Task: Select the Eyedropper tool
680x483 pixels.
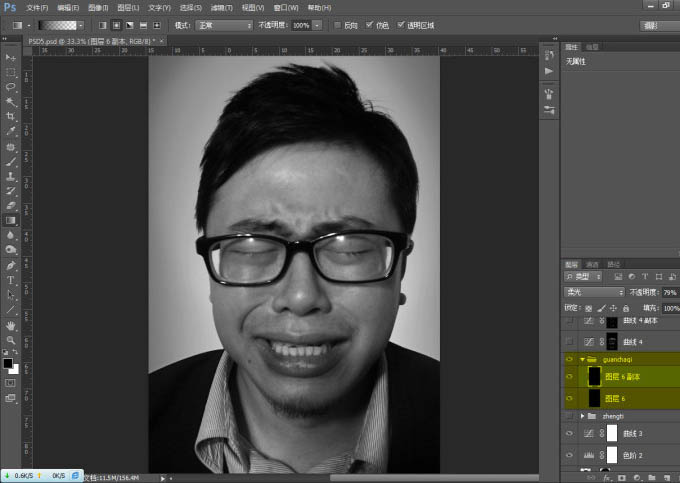Action: coord(11,131)
